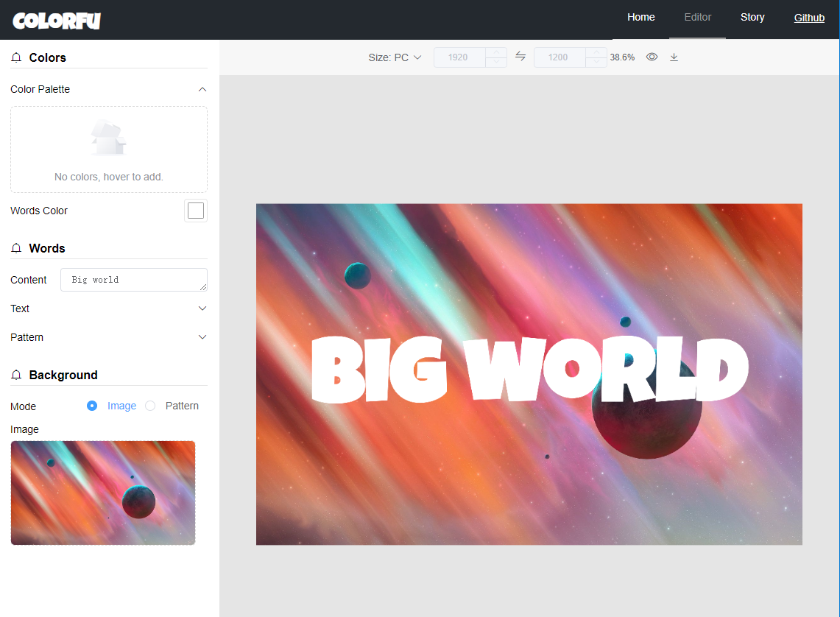Click the empty palette box illustration
840x617 pixels.
[x=109, y=138]
